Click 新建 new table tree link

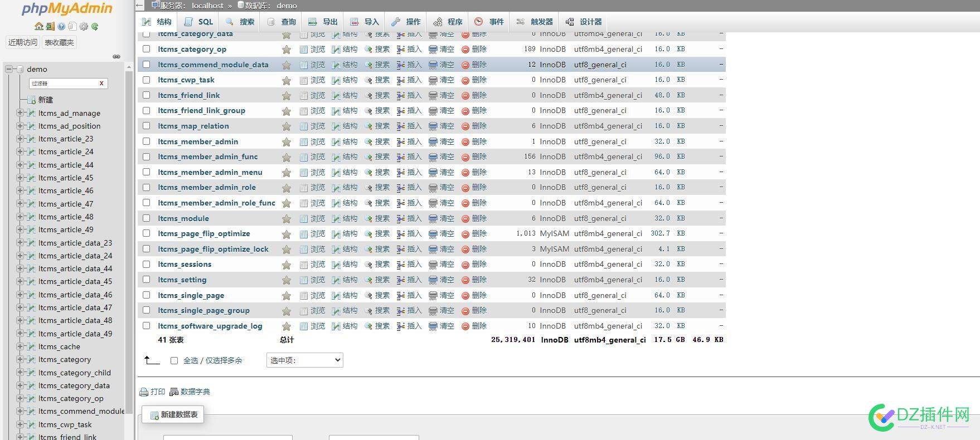tap(46, 100)
